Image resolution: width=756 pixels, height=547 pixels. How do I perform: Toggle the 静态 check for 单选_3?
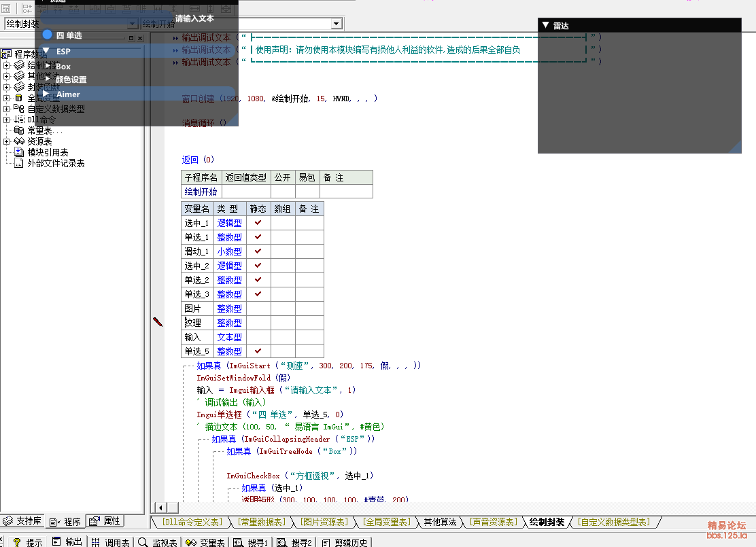(x=258, y=294)
